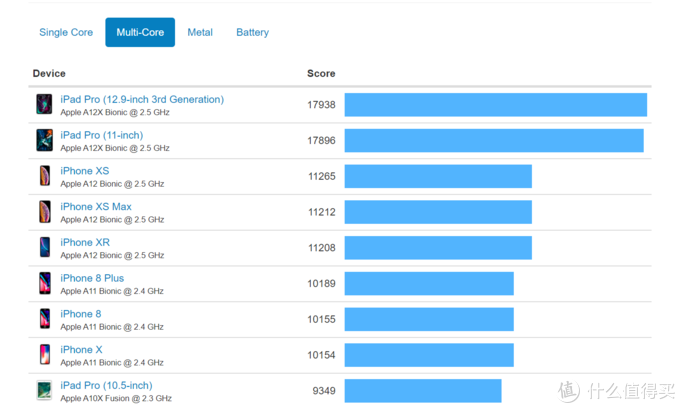The image size is (680, 408).
Task: Click "Apple A11 Bionic @ 2.4 GHz" under iPhone 8 Plus
Action: pyautogui.click(x=112, y=291)
